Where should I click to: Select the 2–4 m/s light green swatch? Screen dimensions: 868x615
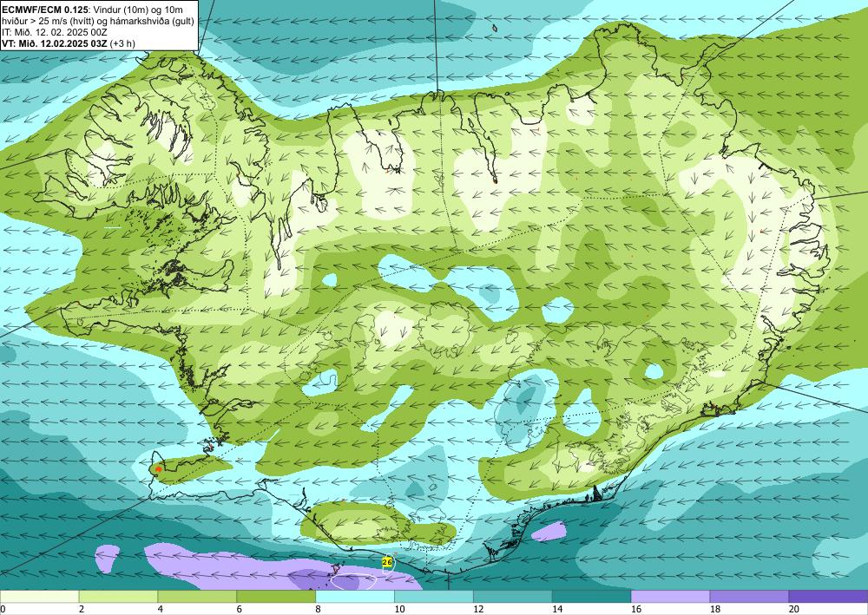[x=118, y=597]
